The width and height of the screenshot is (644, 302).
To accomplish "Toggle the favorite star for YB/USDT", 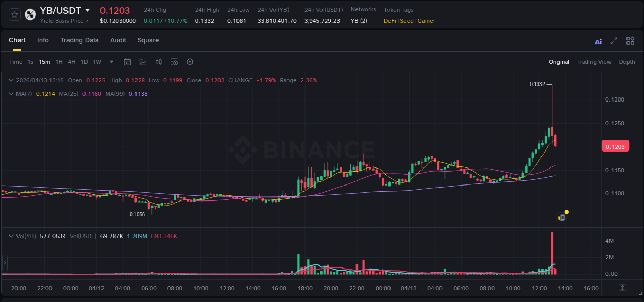I will pyautogui.click(x=14, y=14).
